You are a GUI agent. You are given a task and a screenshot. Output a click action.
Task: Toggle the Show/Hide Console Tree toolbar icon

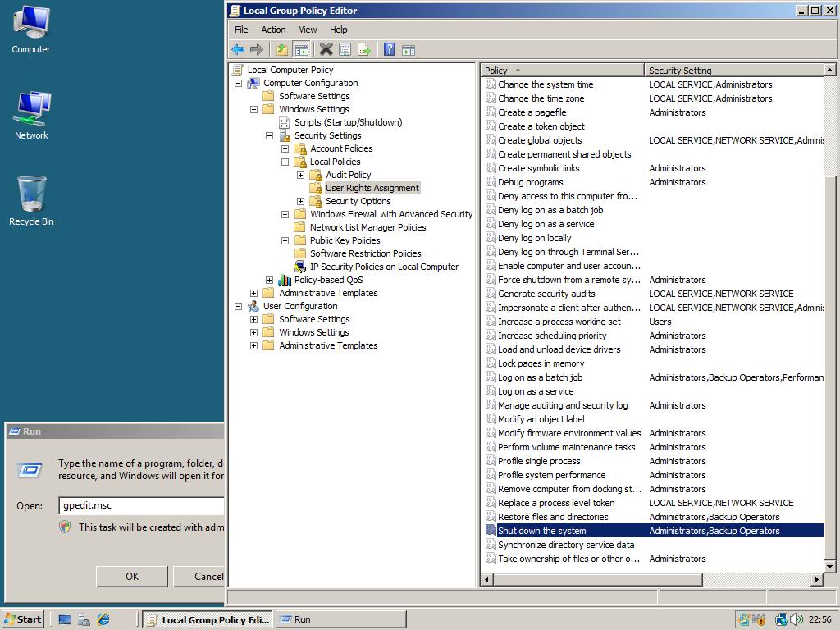302,50
